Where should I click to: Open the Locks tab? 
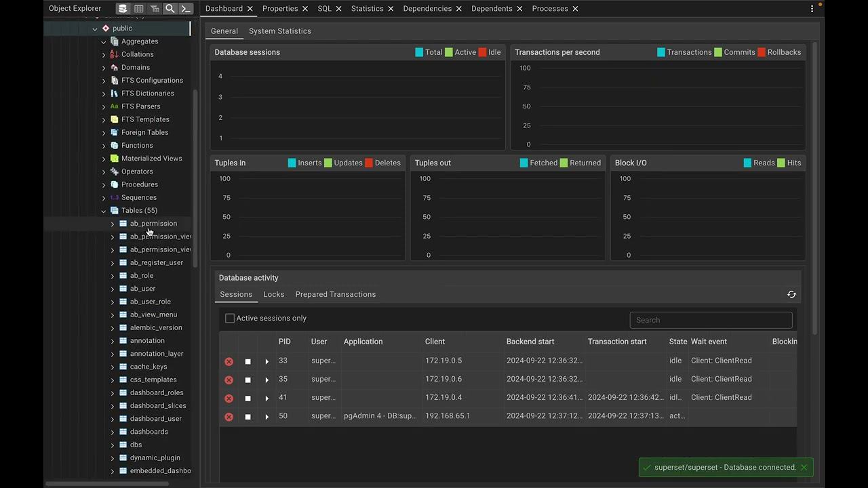(x=273, y=294)
